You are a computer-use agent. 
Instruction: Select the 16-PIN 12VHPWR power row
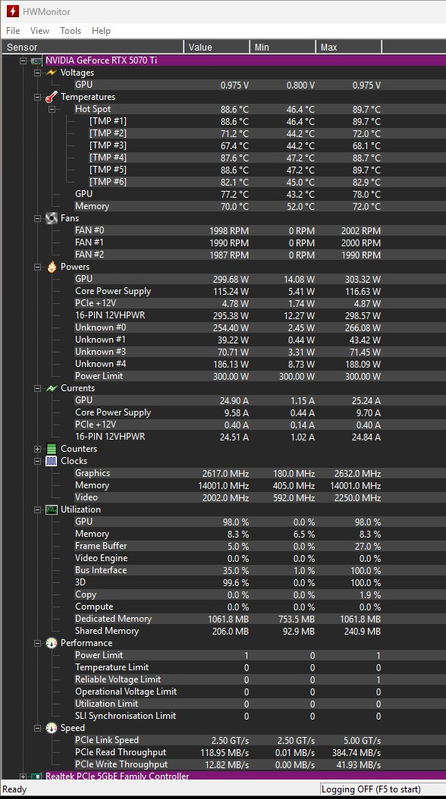pyautogui.click(x=227, y=315)
